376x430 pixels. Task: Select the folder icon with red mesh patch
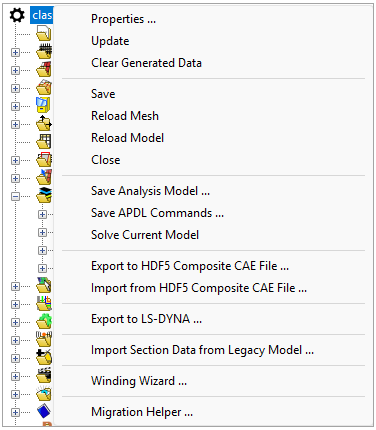[x=44, y=70]
